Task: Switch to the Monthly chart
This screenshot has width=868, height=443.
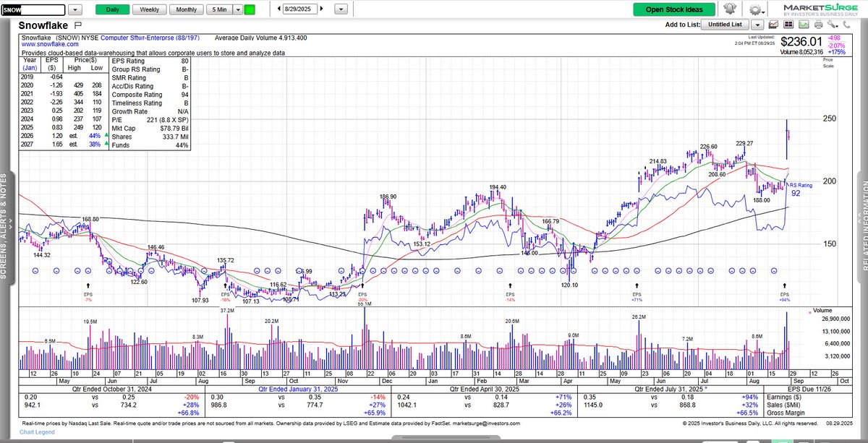Action: pyautogui.click(x=186, y=10)
